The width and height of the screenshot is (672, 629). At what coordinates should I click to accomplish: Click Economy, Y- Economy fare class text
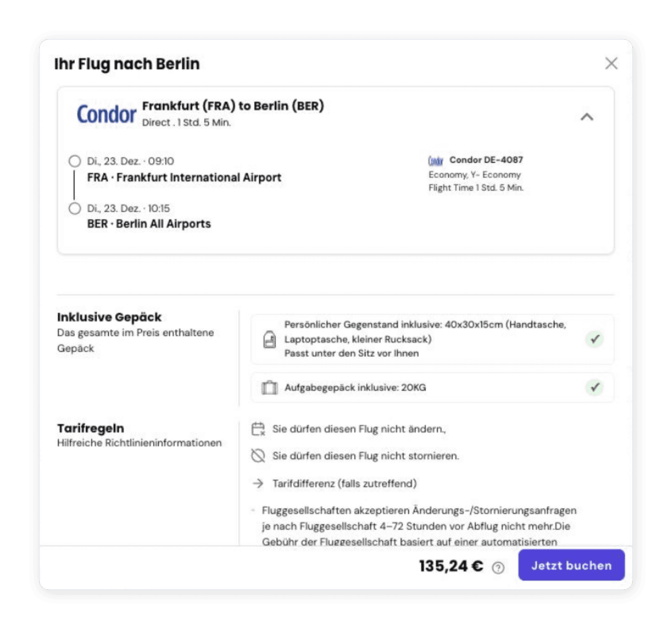[x=474, y=175]
